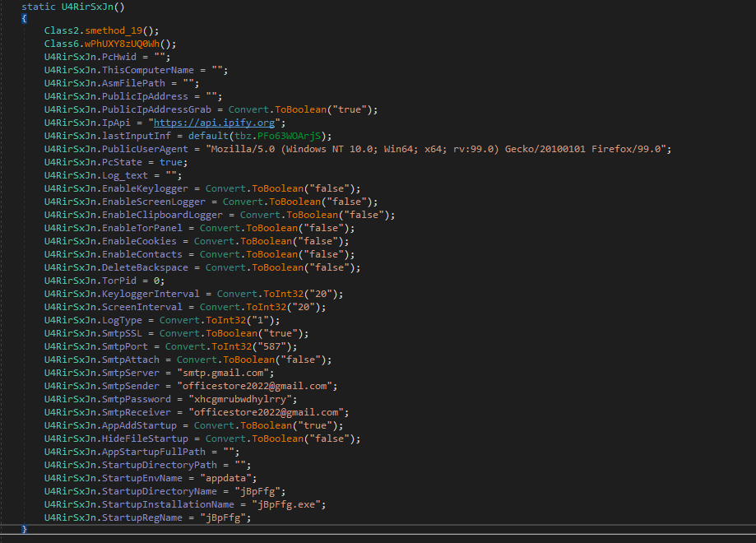Click the SmtpSSL field name
756x543 pixels.
point(122,333)
